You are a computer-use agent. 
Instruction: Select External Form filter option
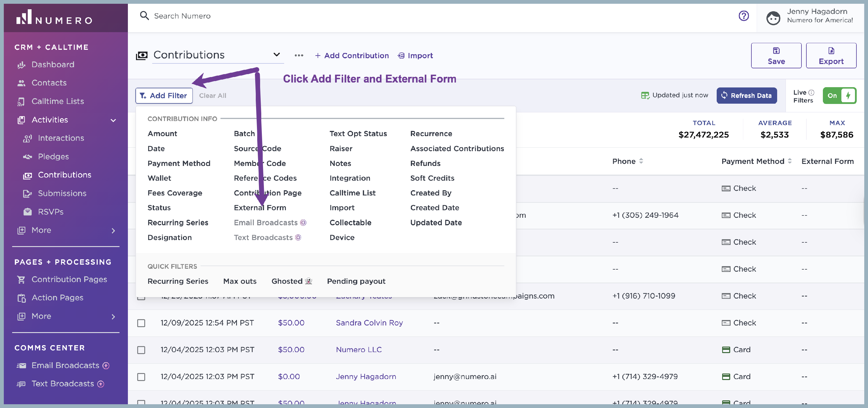(260, 208)
